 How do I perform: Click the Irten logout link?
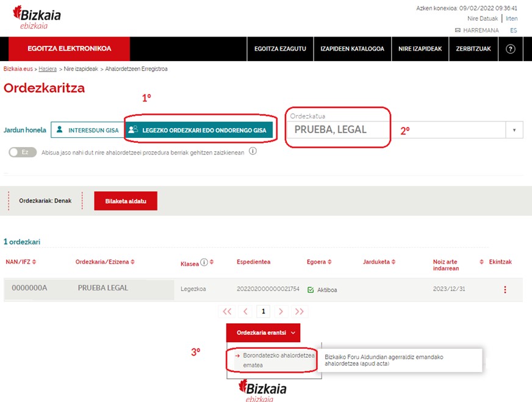pos(512,19)
